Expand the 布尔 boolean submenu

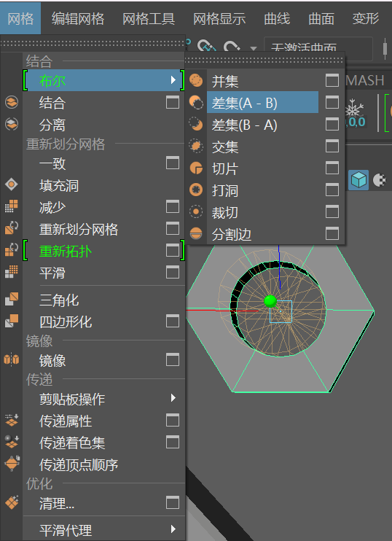[x=103, y=80]
